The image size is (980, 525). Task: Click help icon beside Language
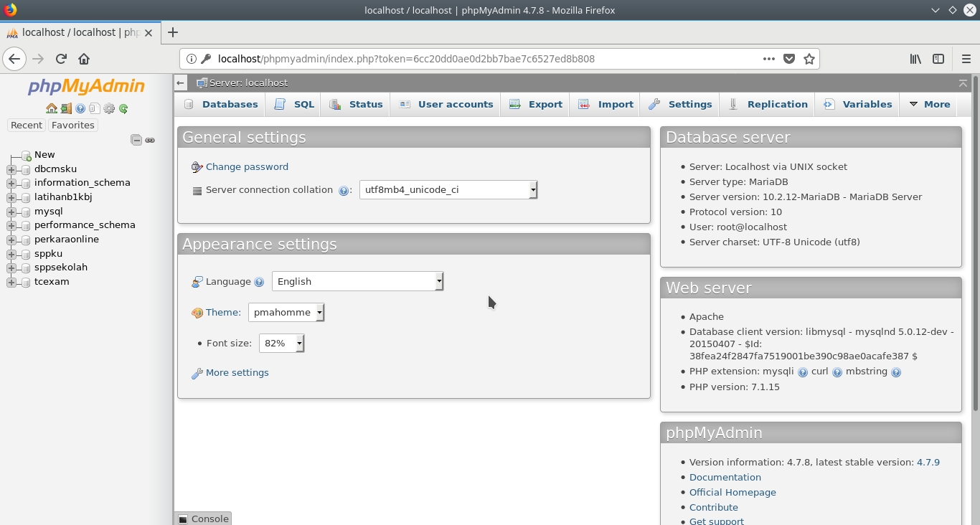tap(259, 283)
